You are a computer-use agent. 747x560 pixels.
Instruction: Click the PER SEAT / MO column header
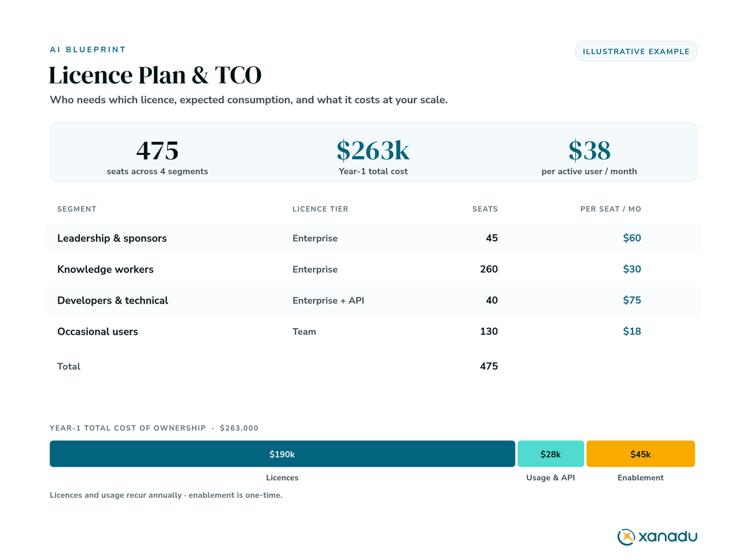611,209
